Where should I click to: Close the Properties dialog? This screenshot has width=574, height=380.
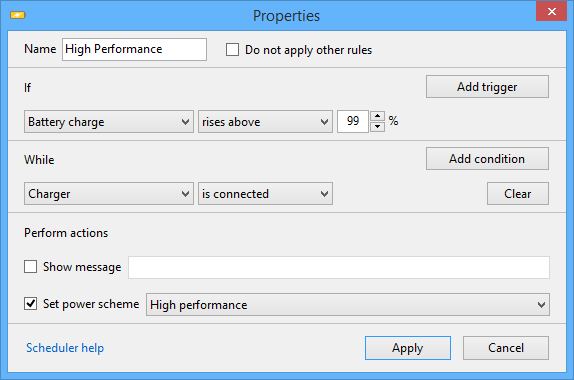point(551,11)
